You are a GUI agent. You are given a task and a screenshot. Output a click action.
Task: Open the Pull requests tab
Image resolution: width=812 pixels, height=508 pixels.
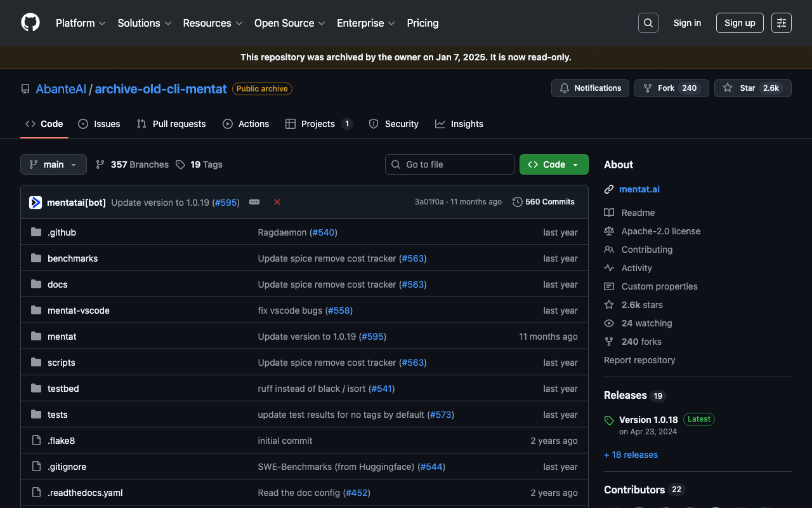coord(171,124)
